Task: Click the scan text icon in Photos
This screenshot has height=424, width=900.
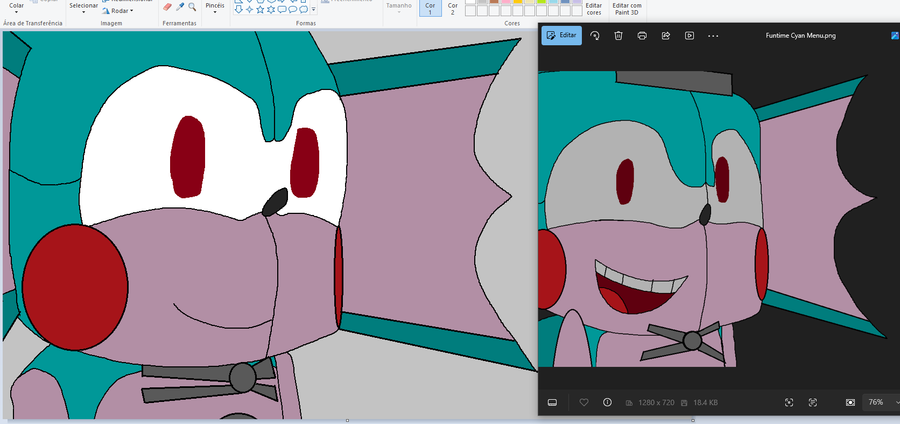Action: click(x=813, y=402)
